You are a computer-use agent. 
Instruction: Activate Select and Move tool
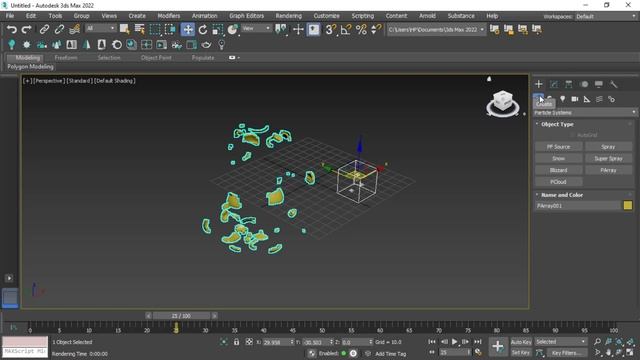point(188,29)
